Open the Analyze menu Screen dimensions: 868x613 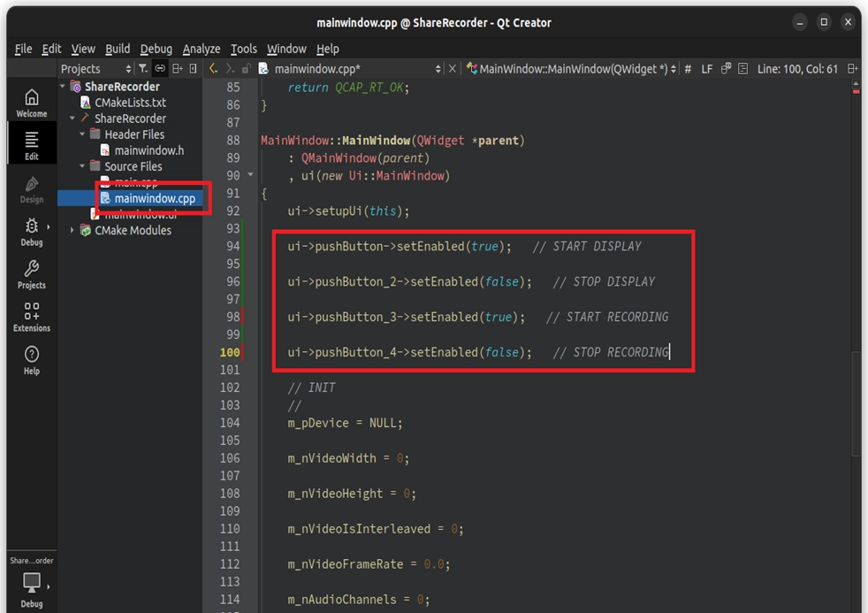[202, 49]
